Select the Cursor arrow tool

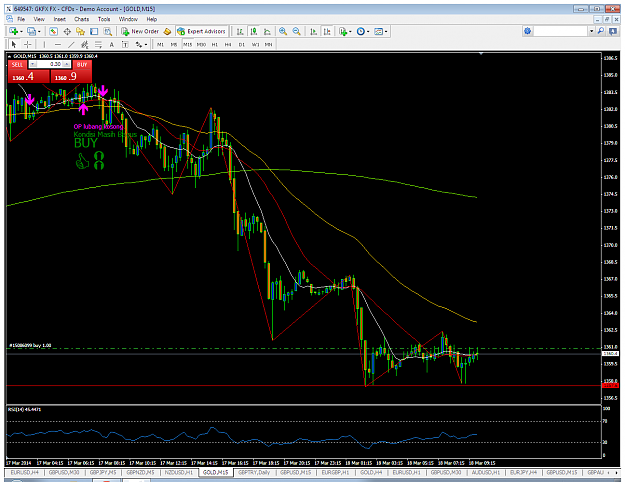tap(14, 44)
